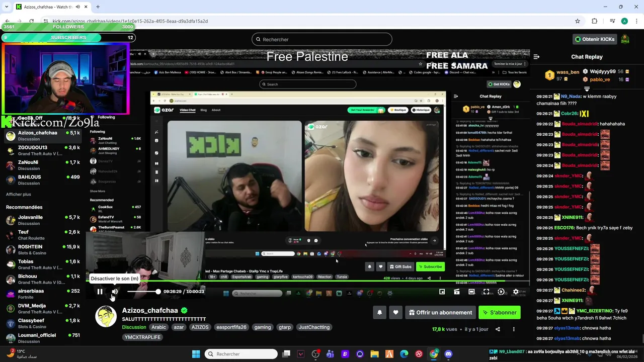Open video more options menu

(514, 329)
